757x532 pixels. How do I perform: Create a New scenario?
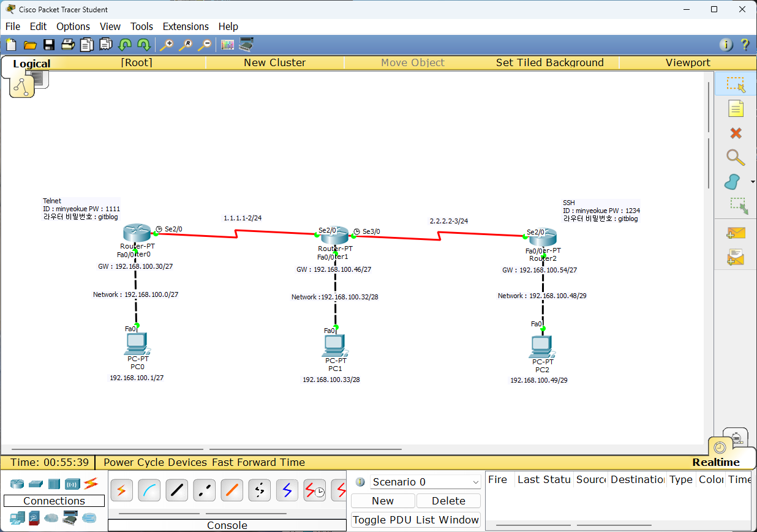[x=383, y=501]
